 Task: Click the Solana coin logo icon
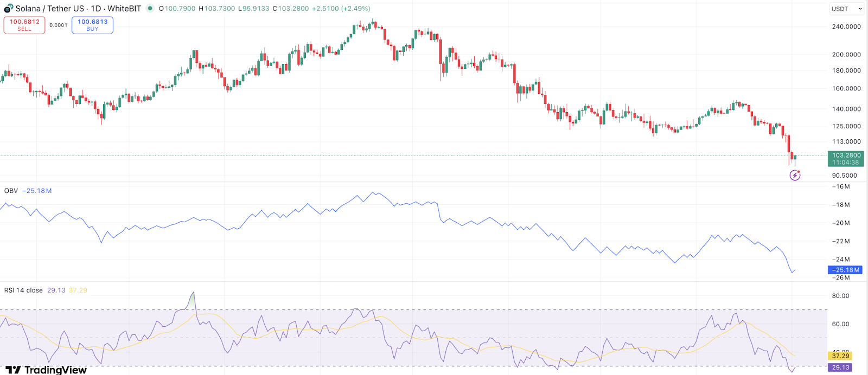[9, 9]
